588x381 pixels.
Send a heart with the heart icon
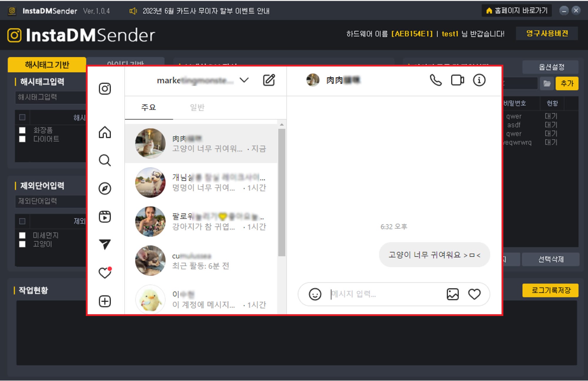(474, 294)
